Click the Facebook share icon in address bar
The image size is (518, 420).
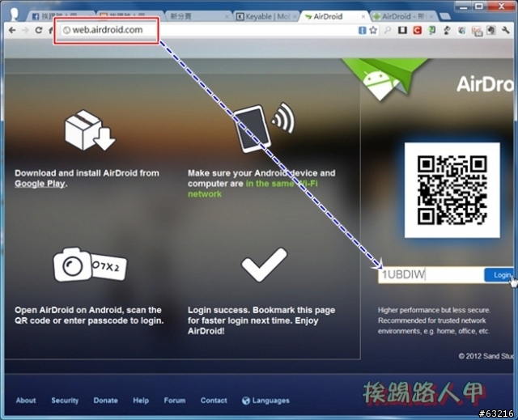point(363,31)
